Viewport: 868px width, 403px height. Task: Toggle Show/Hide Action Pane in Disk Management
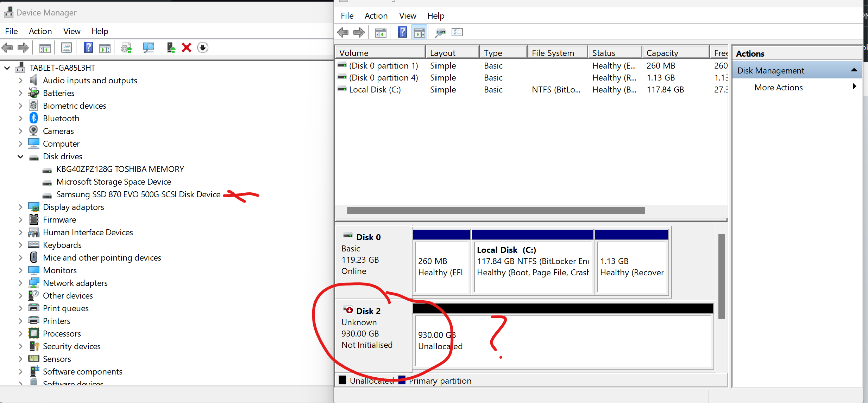(x=419, y=32)
